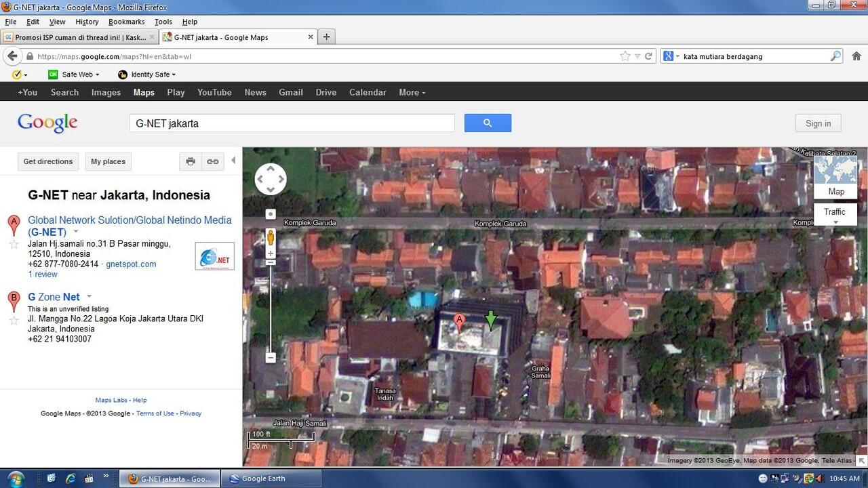
Task: Click the blue Google Maps search button
Action: click(x=488, y=123)
